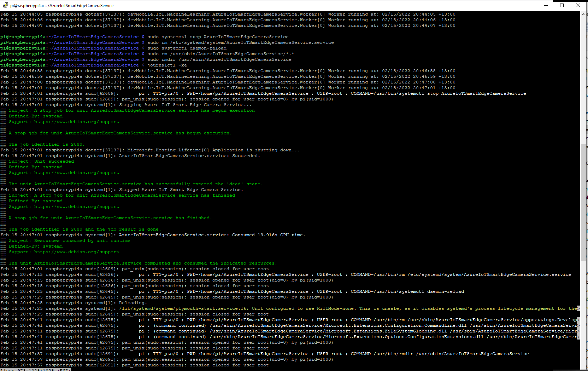The height and width of the screenshot is (371, 588).
Task: Click the Debian support URL under 'Unit succeeded'
Action: [76, 173]
